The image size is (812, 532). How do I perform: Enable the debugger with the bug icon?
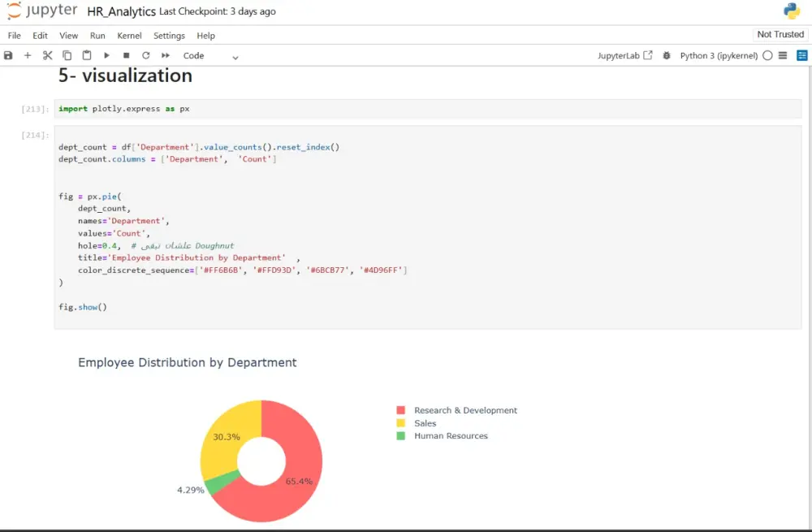tap(667, 55)
